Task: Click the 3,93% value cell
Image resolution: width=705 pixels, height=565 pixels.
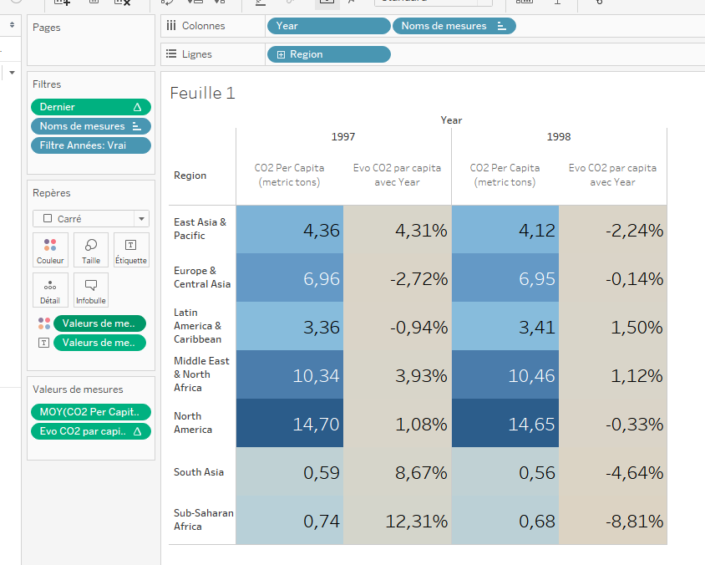Action: (x=397, y=375)
